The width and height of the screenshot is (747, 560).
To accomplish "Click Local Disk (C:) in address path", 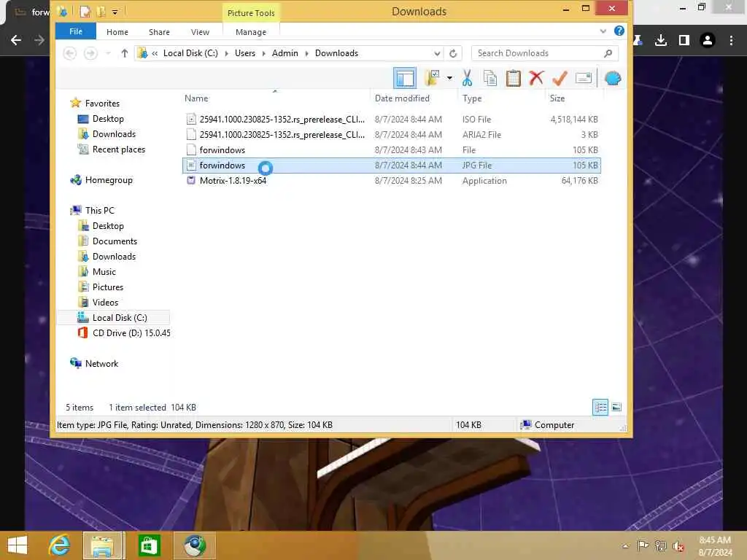I will [190, 53].
